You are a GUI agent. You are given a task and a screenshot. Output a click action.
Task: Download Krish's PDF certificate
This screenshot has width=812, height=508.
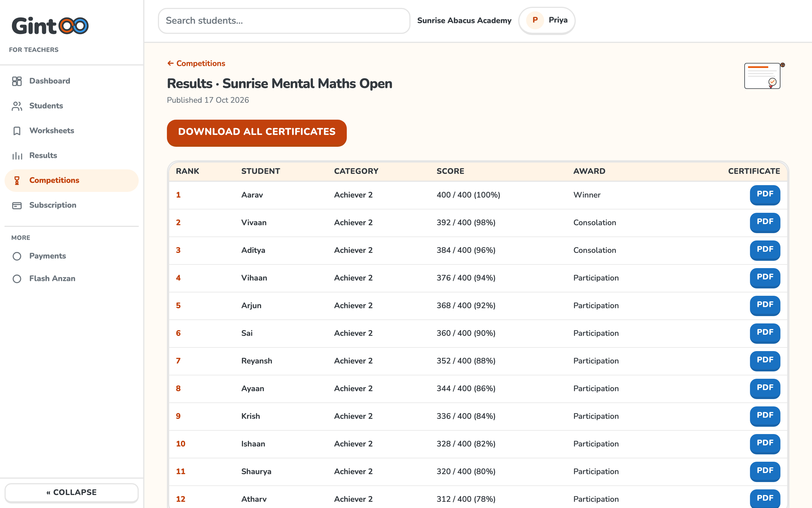(765, 416)
